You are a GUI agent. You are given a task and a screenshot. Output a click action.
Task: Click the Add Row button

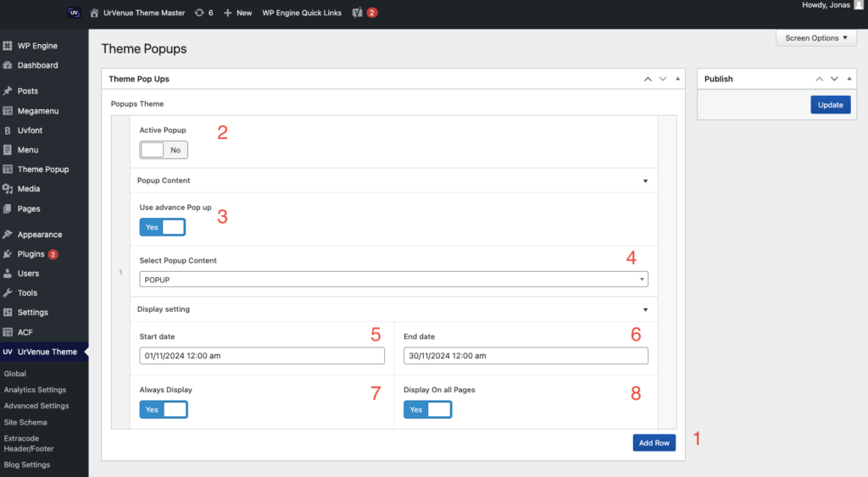[x=654, y=443]
